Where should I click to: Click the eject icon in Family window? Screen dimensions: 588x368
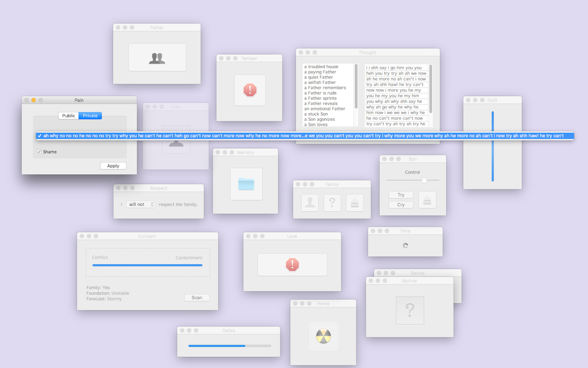point(355,203)
